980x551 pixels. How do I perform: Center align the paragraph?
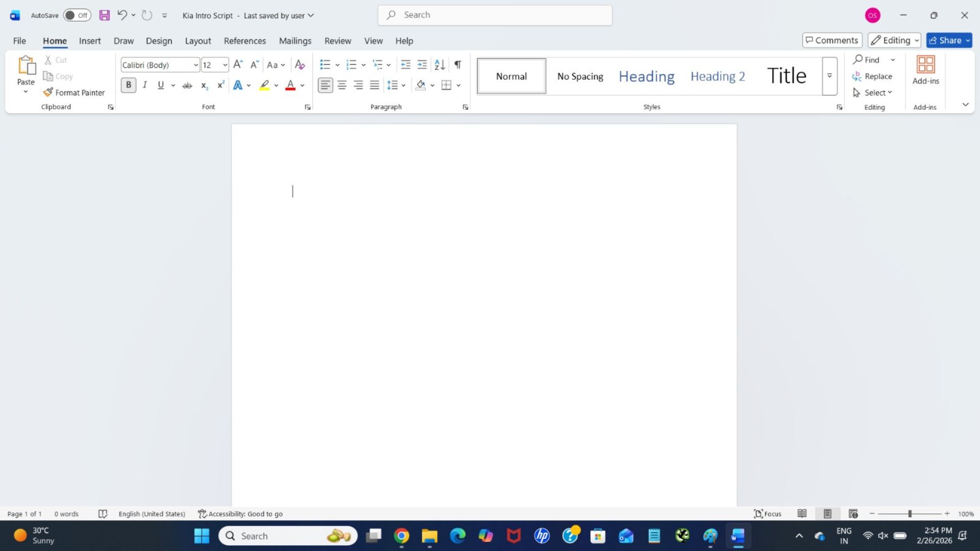coord(341,85)
